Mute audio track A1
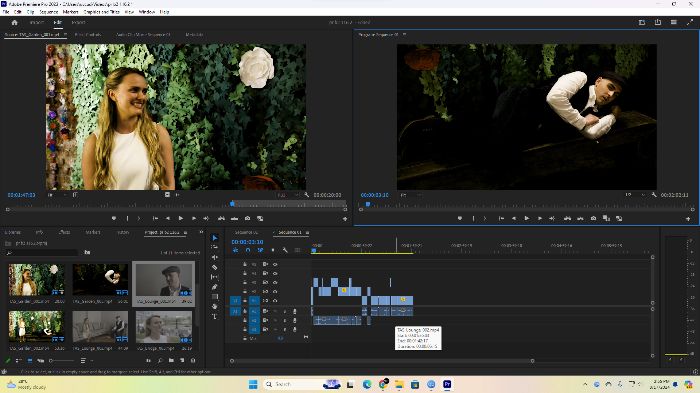Image resolution: width=700 pixels, height=393 pixels. 275,311
